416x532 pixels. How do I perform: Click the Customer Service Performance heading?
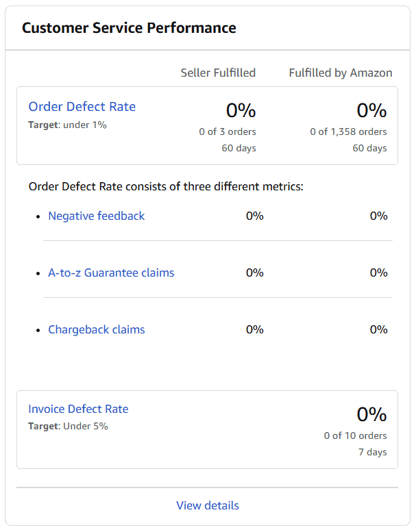(129, 28)
